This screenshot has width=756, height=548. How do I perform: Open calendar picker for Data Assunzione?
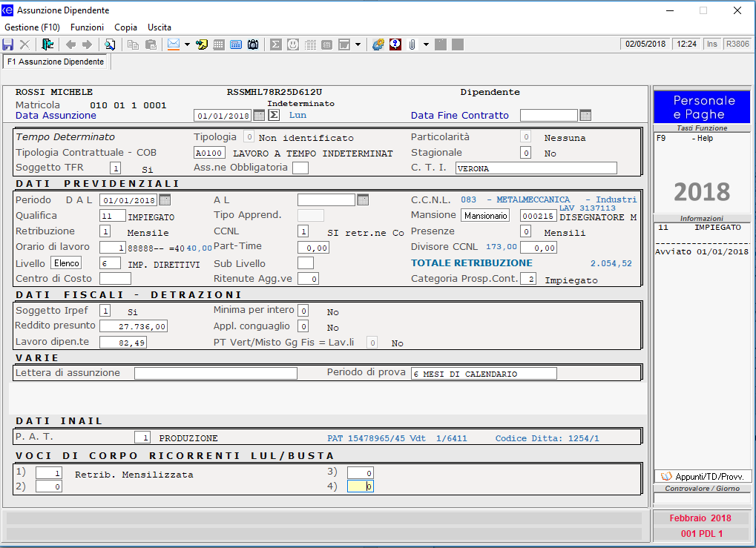click(259, 115)
